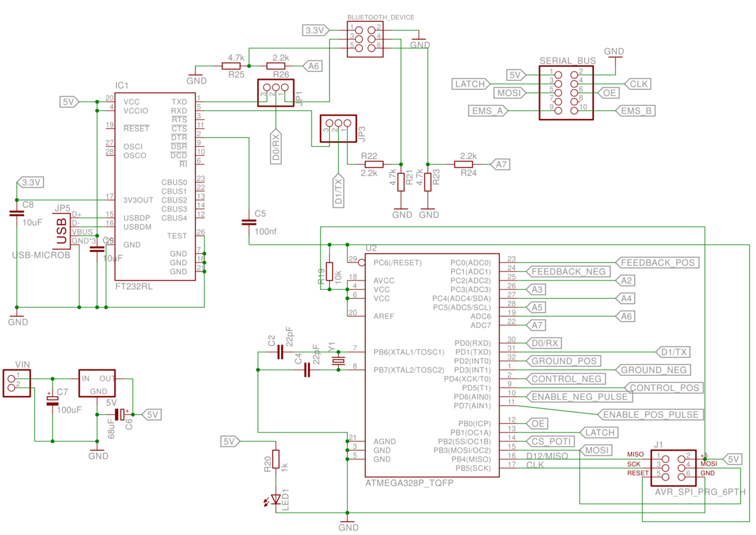This screenshot has width=756, height=535.
Task: Select the FT232RL chip label
Action: [x=134, y=286]
